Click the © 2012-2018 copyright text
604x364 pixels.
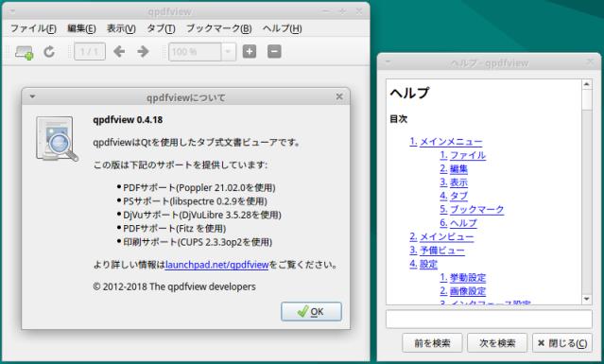pyautogui.click(x=174, y=286)
